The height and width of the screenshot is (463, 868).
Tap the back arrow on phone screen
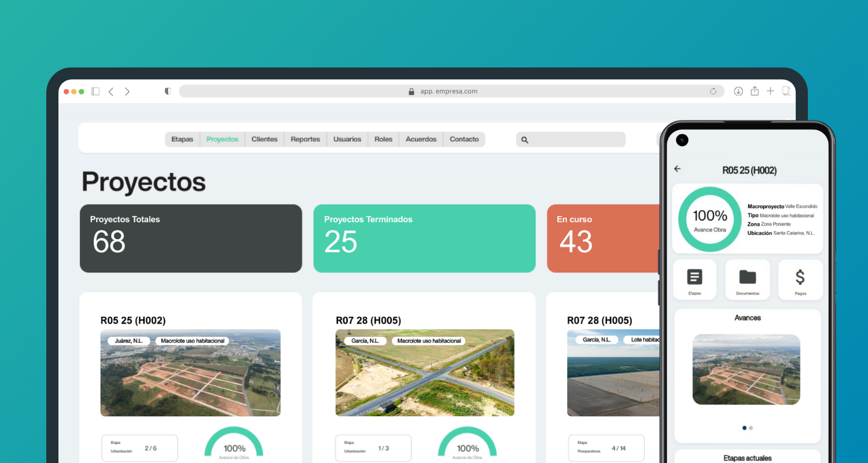click(x=678, y=169)
